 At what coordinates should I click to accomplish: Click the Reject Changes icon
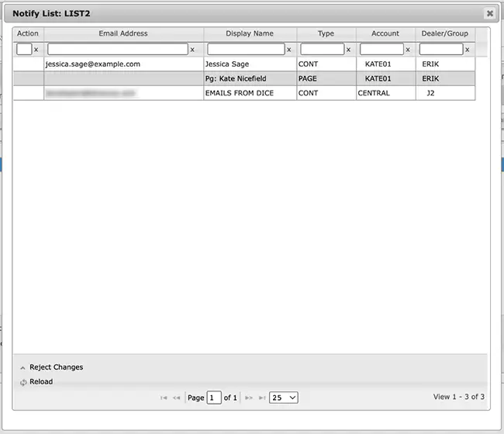[x=22, y=367]
